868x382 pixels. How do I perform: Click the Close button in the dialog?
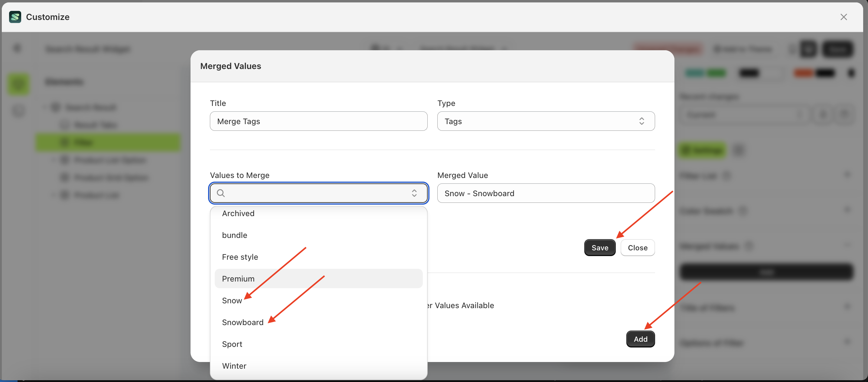637,248
